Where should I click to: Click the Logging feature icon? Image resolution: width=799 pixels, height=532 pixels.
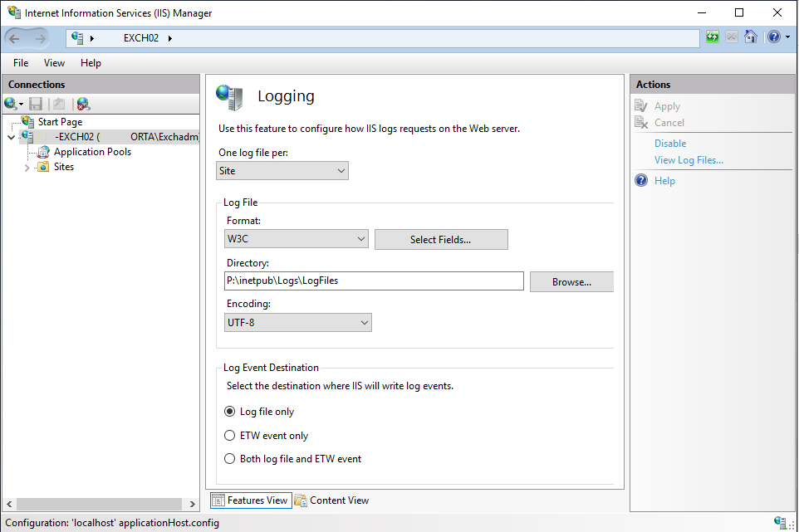230,97
